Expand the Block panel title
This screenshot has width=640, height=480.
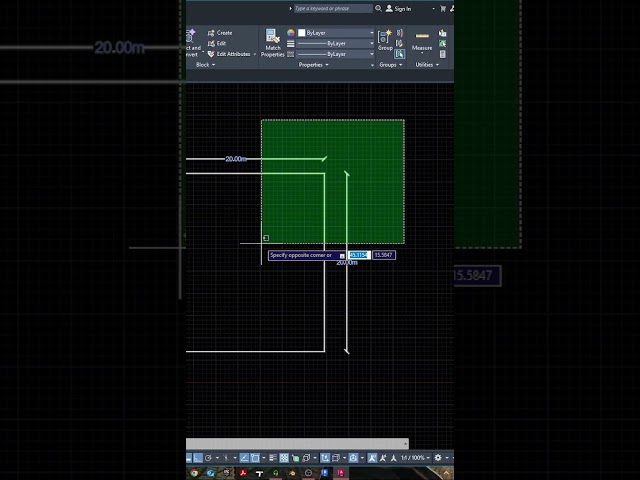pos(205,64)
